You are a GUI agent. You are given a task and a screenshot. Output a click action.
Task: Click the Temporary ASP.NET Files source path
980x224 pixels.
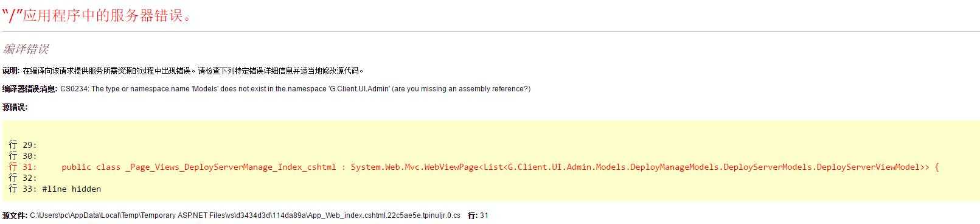(245, 215)
